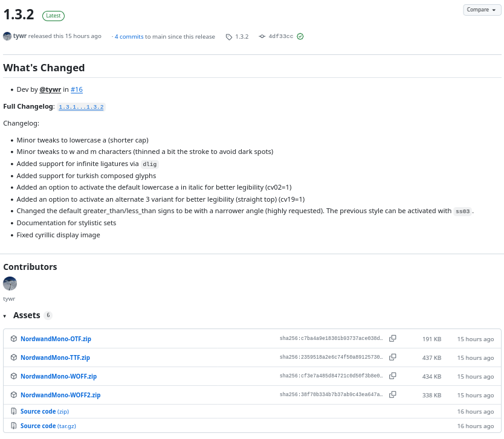Click the dlig inline code label
Viewport: 504px width, 439px height.
[150, 164]
